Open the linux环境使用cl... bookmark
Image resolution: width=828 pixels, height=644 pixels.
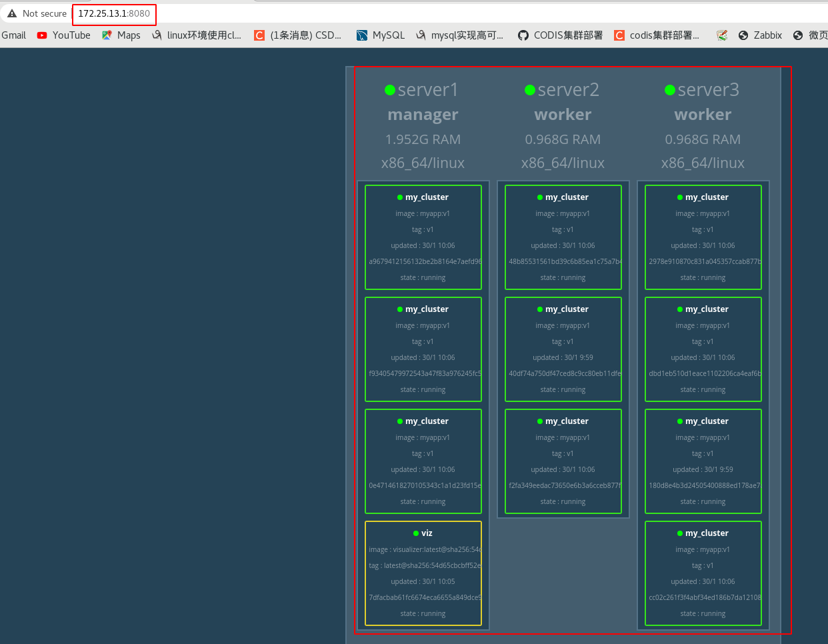pyautogui.click(x=197, y=35)
